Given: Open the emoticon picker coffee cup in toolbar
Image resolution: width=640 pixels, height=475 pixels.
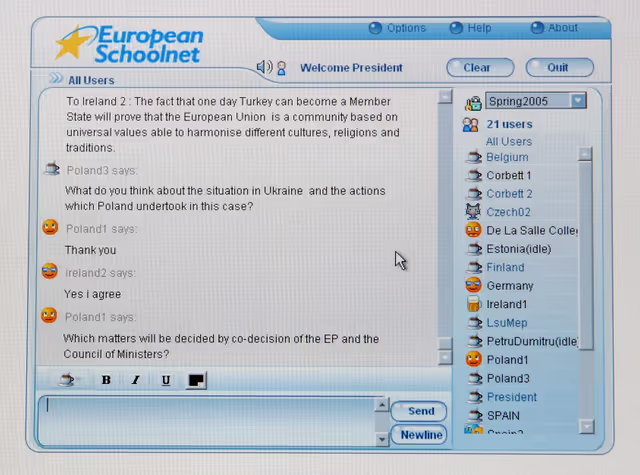Looking at the screenshot, I should click(x=67, y=380).
